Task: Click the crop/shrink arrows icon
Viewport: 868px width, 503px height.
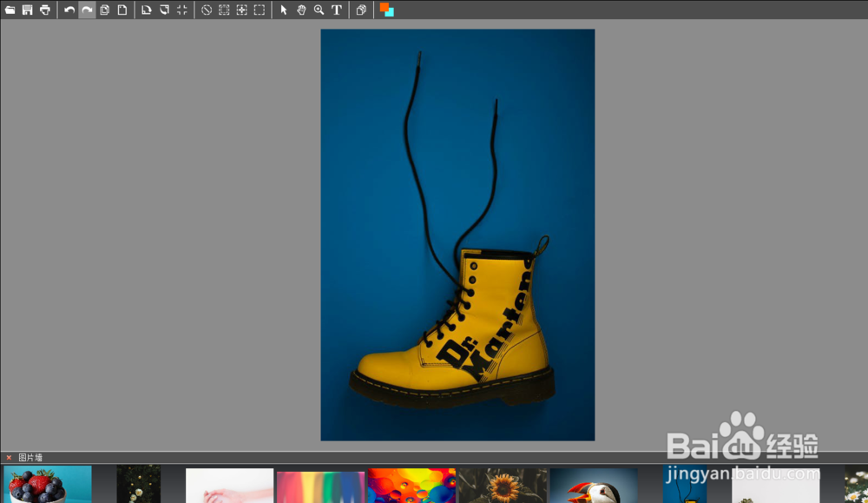Action: pyautogui.click(x=182, y=10)
